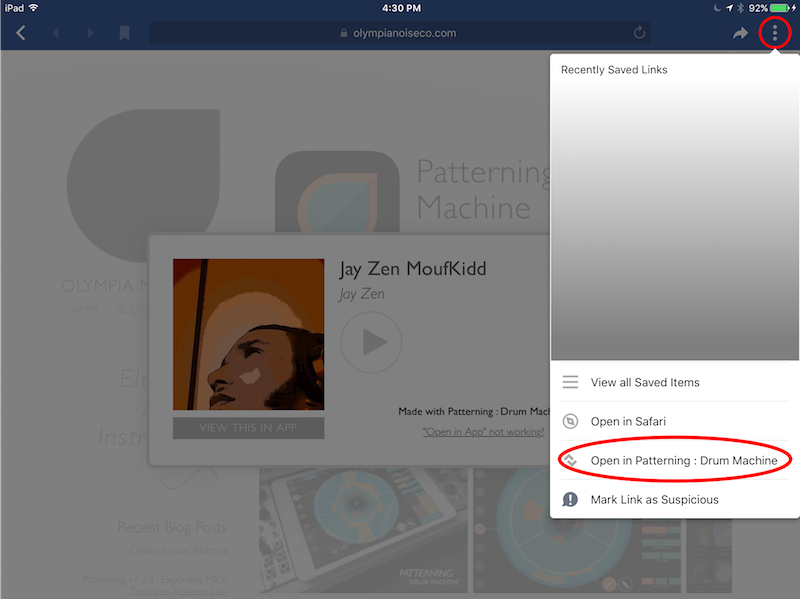
Task: Open the "Open in App" not working link
Action: [x=483, y=432]
